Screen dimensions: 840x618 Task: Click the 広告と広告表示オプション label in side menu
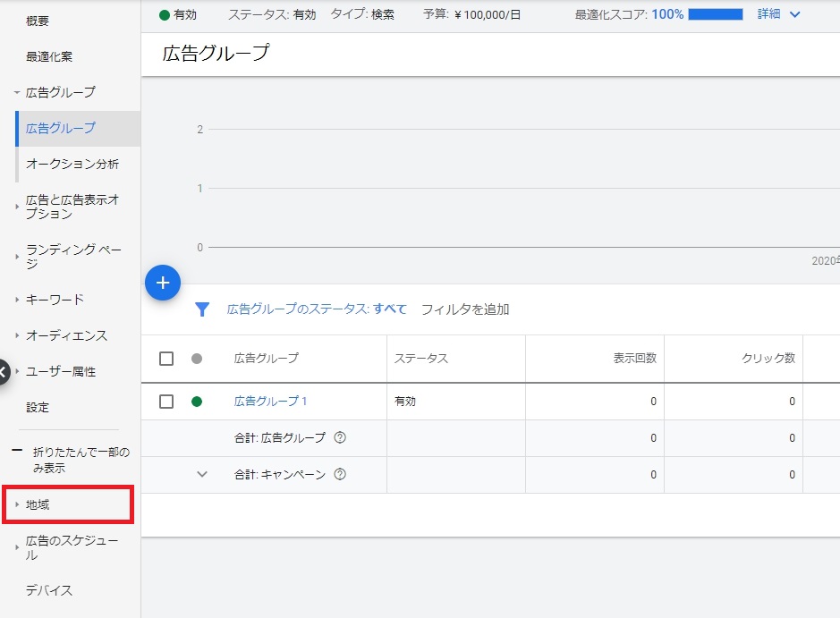point(72,207)
